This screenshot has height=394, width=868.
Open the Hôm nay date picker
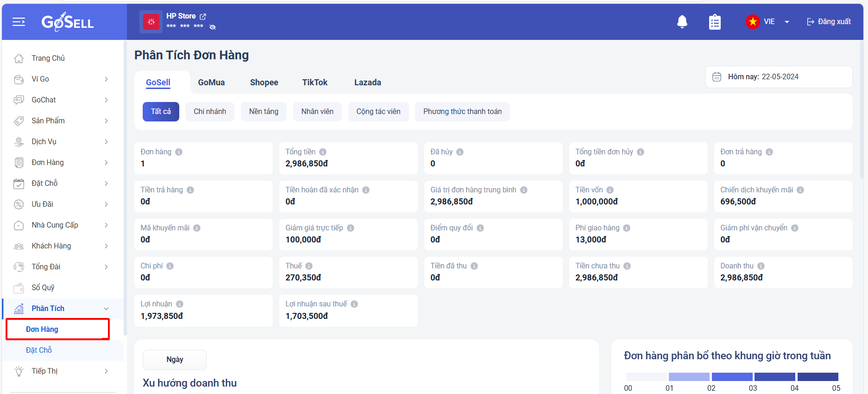(779, 77)
